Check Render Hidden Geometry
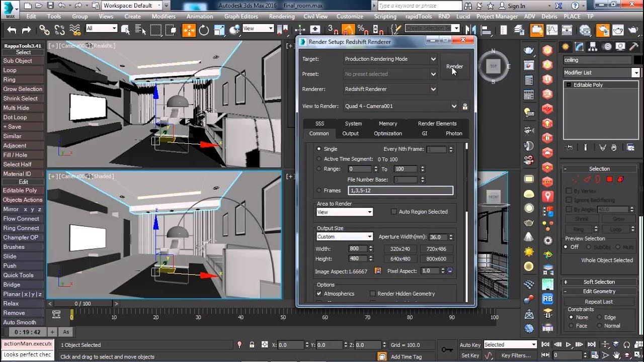Viewport: 644px width, 362px height. pos(373,294)
